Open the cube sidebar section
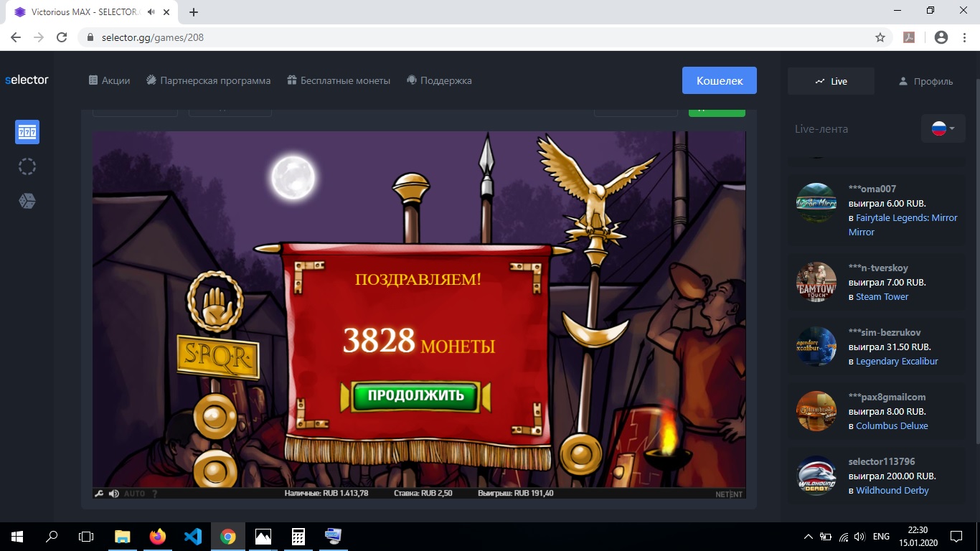 coord(27,201)
